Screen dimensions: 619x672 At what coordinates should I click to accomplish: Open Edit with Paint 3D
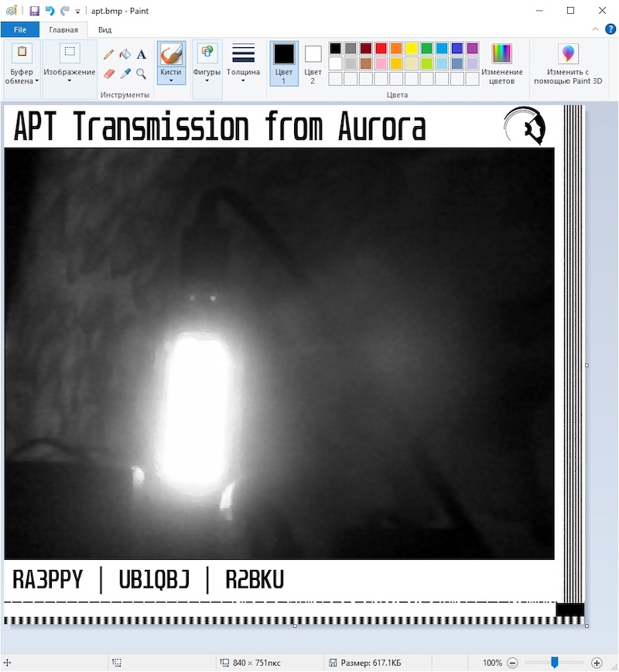click(568, 63)
